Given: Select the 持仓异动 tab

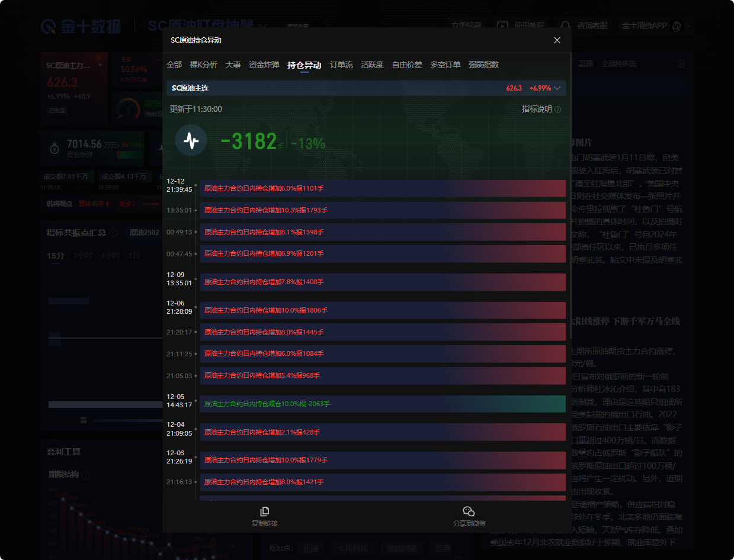Looking at the screenshot, I should (305, 65).
